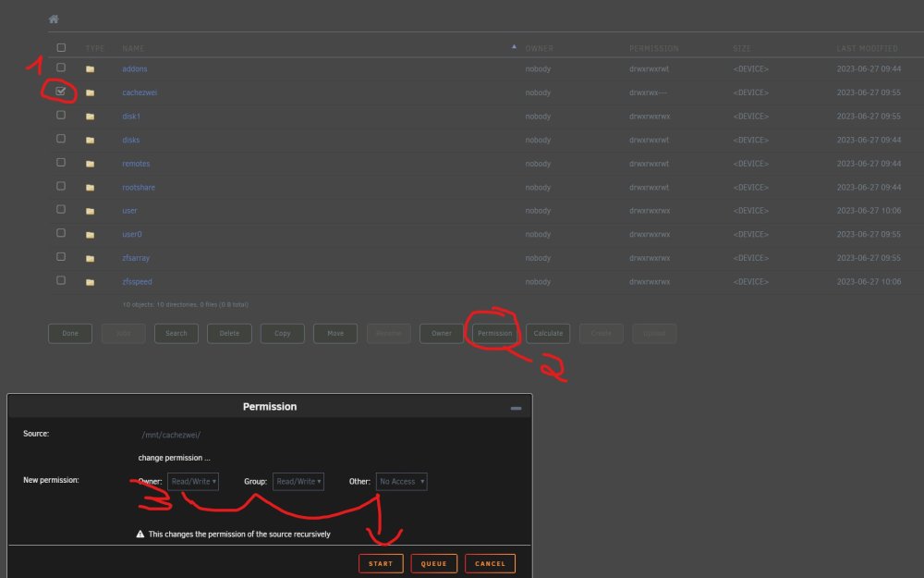Click the Move button
Screen dimensions: 924x578
[x=335, y=333]
